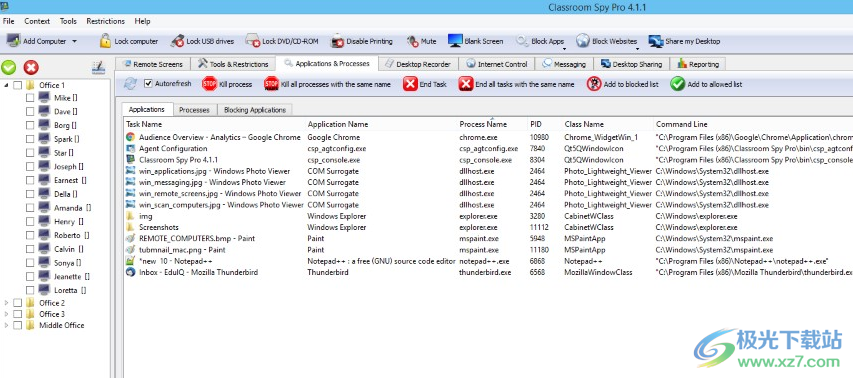Toggle the Autorefresh checkbox

pos(148,84)
